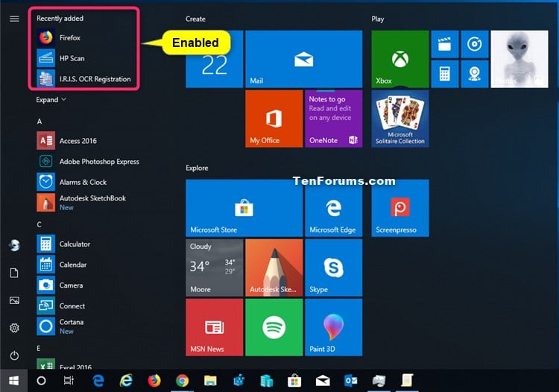Screen dimensions: 559x392
Task: Click the Windows Start button
Action: point(14,381)
